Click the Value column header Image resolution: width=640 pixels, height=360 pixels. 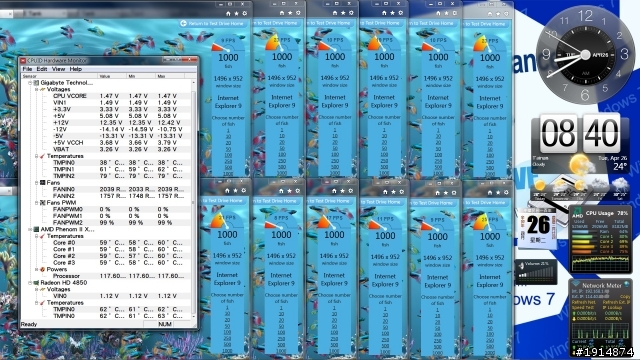click(112, 76)
